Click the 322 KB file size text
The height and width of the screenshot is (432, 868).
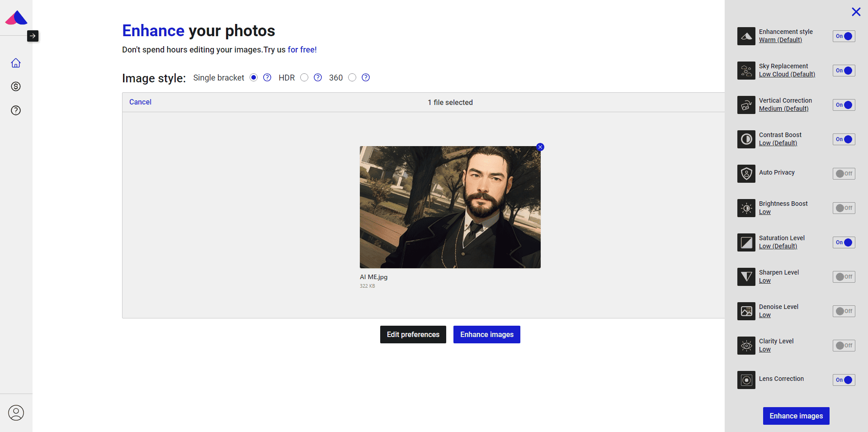pos(367,286)
